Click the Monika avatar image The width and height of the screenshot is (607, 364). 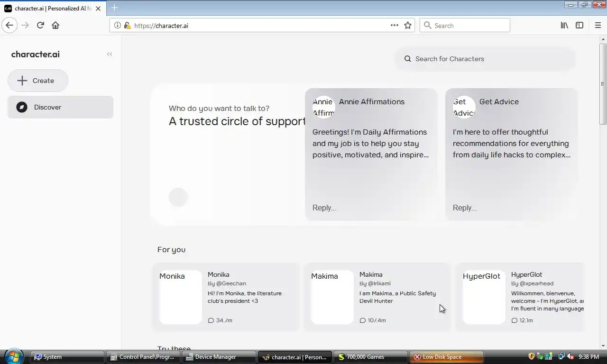181,297
